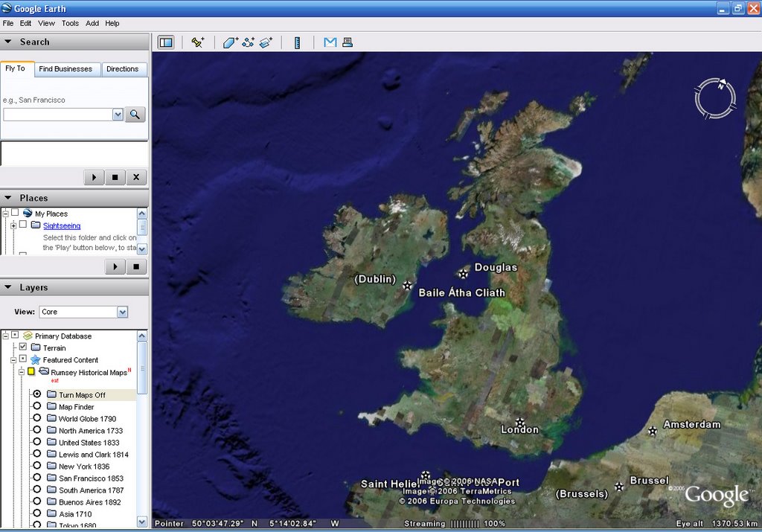
Task: Click the Douglas star placemark on map
Action: pyautogui.click(x=464, y=274)
